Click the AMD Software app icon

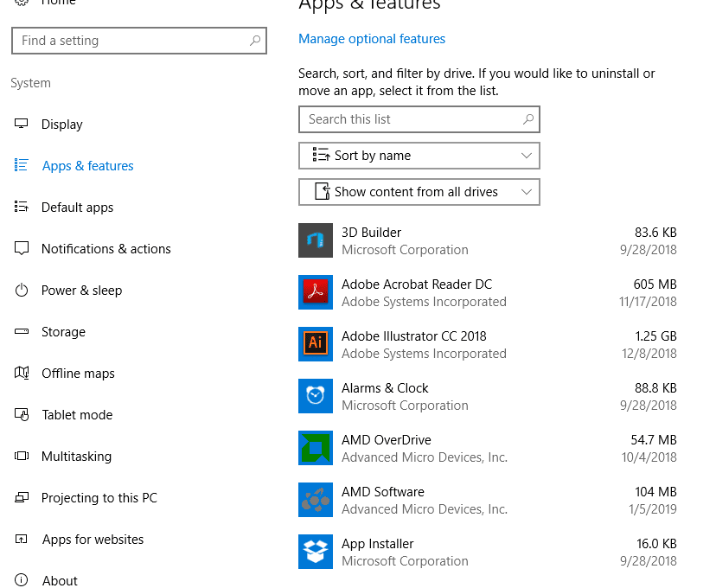pos(316,500)
